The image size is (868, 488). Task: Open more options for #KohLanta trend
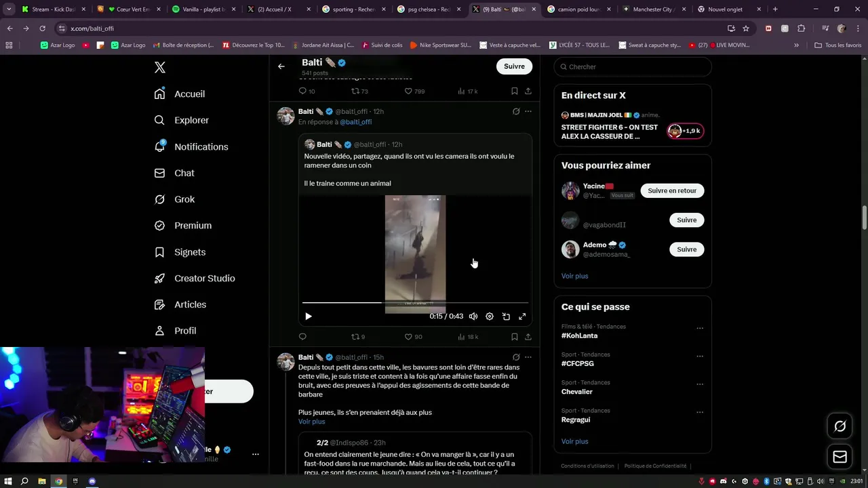[700, 329]
